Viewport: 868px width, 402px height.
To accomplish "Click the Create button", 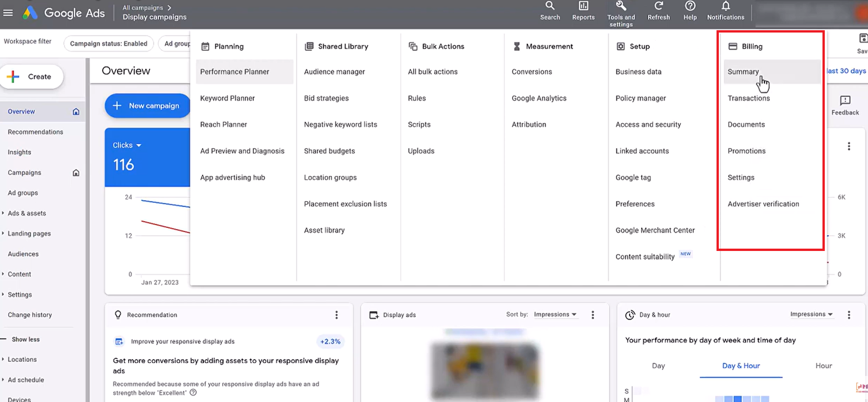I will point(32,77).
